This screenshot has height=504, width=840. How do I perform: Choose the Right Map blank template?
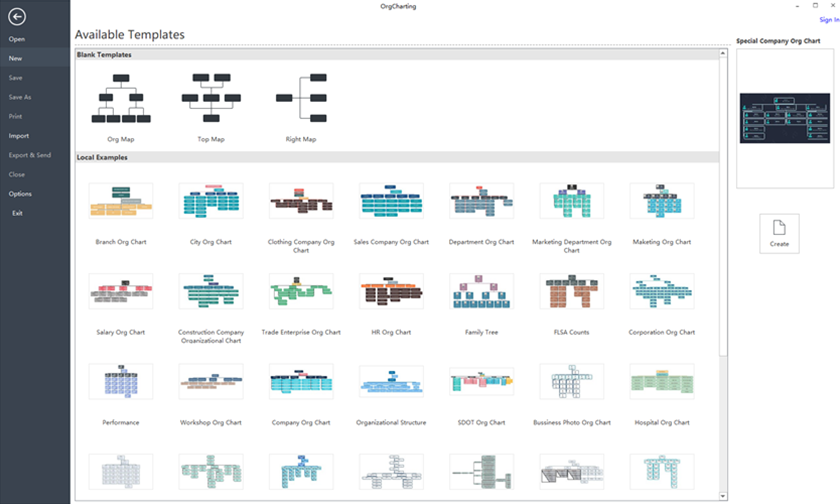coord(301,98)
